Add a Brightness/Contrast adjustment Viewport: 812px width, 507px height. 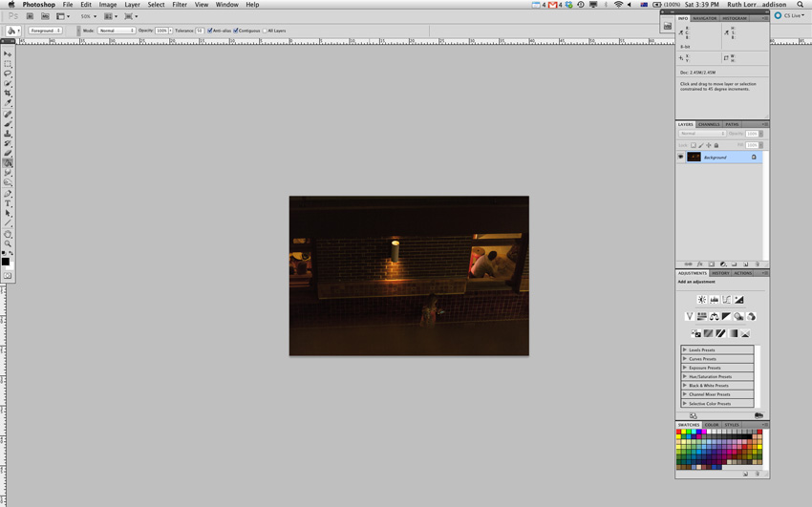pyautogui.click(x=701, y=300)
